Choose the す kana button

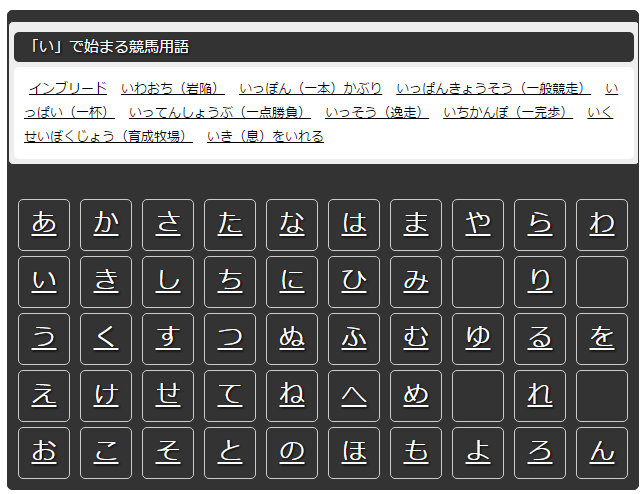(x=168, y=339)
